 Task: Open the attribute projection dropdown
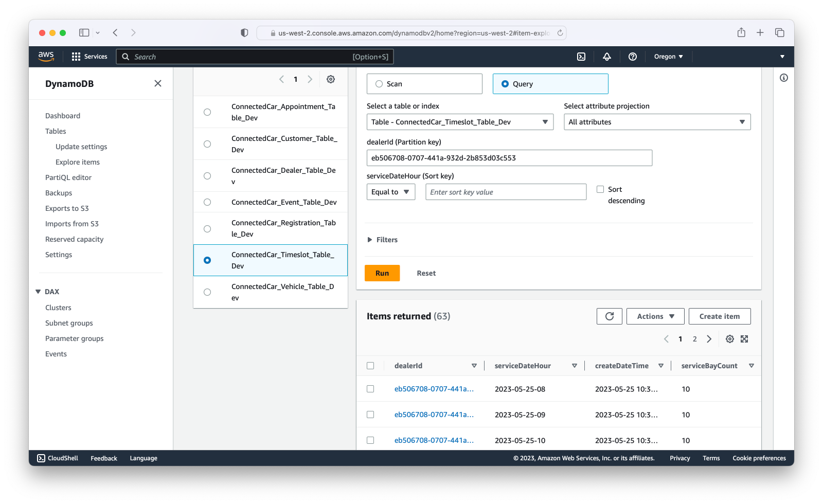(x=657, y=122)
